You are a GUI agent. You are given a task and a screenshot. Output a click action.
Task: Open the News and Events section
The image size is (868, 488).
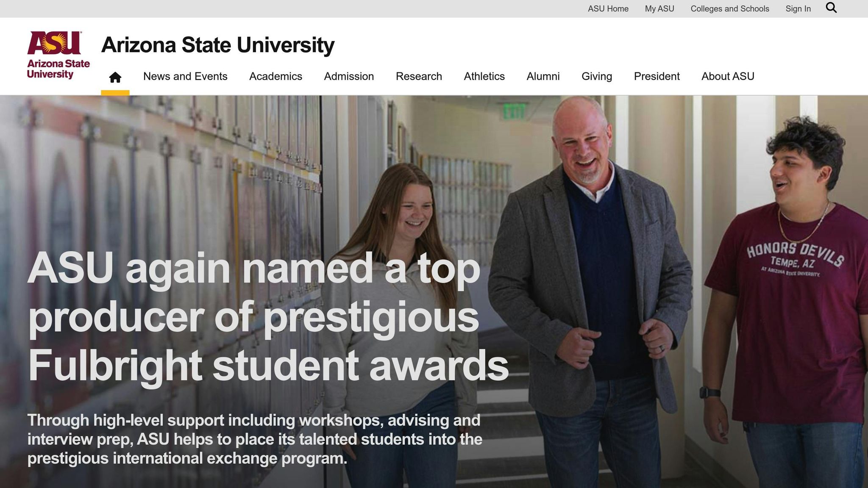[x=185, y=76]
